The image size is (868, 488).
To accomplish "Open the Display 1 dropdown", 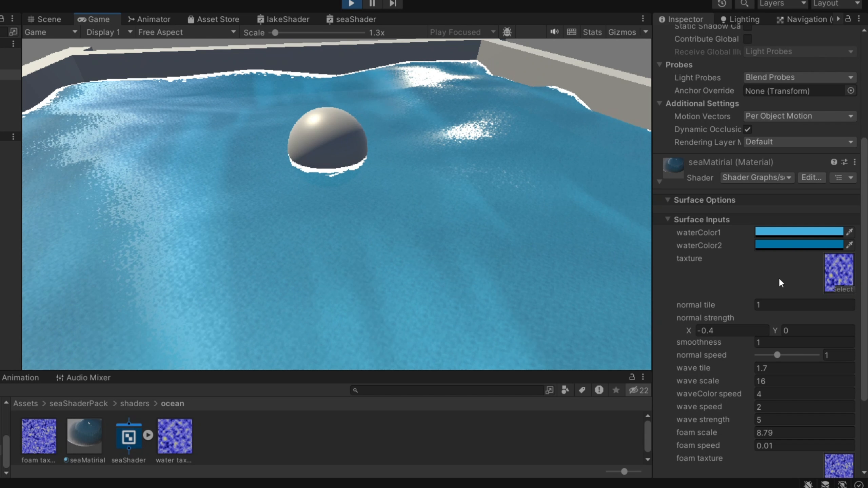I will (108, 32).
